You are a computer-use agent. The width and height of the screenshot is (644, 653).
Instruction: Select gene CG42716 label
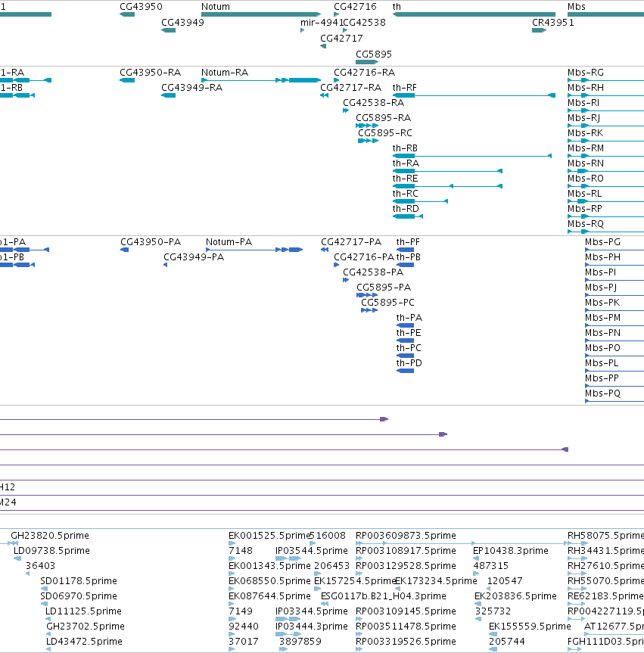pyautogui.click(x=355, y=7)
